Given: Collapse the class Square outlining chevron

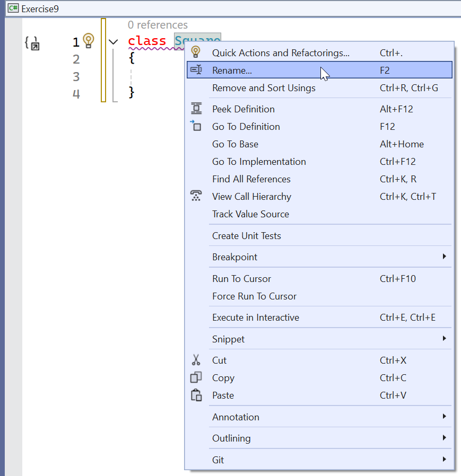Looking at the screenshot, I should (x=114, y=42).
